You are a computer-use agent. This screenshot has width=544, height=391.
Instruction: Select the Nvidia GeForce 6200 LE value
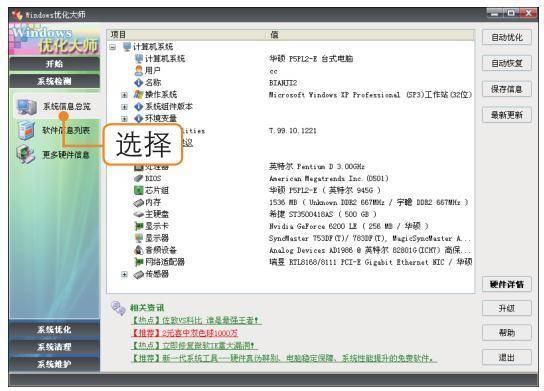(349, 226)
